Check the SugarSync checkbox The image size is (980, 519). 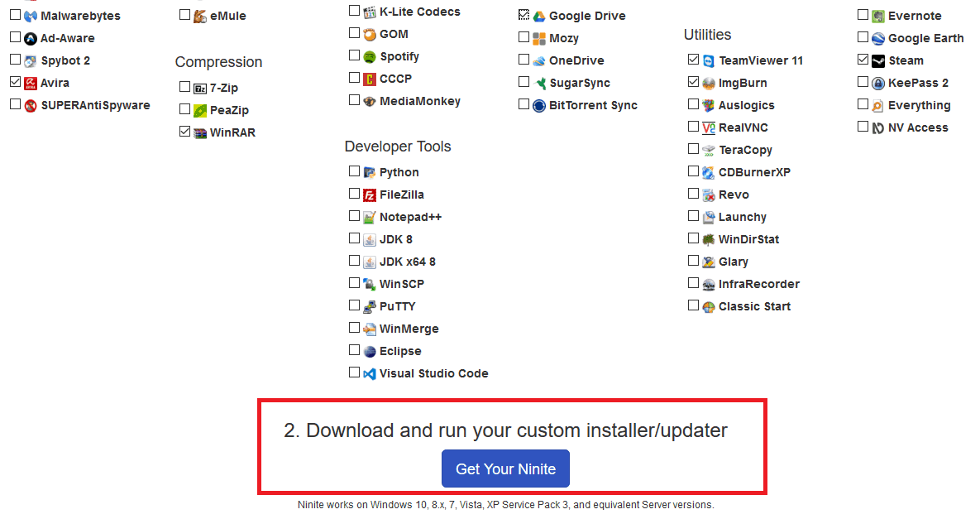point(523,82)
